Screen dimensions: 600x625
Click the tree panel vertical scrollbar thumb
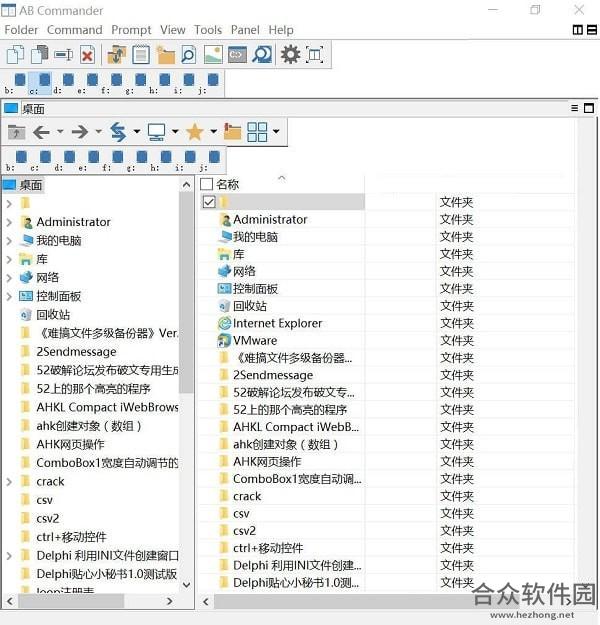coord(186,293)
